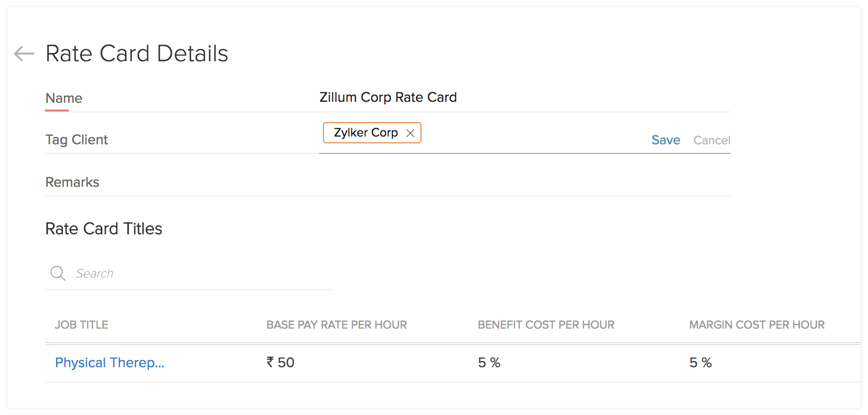Cancel the Tag Client edit

(712, 140)
